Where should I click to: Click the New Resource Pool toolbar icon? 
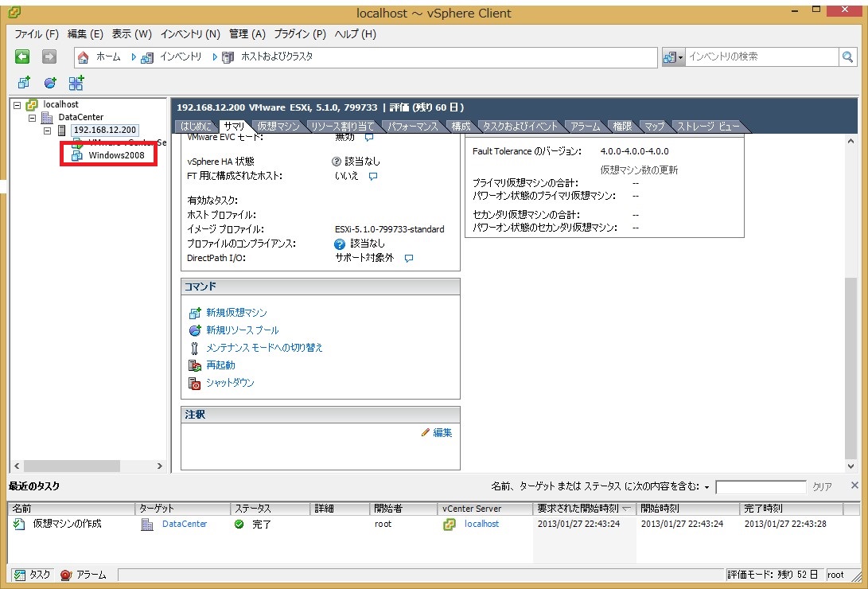click(x=50, y=83)
